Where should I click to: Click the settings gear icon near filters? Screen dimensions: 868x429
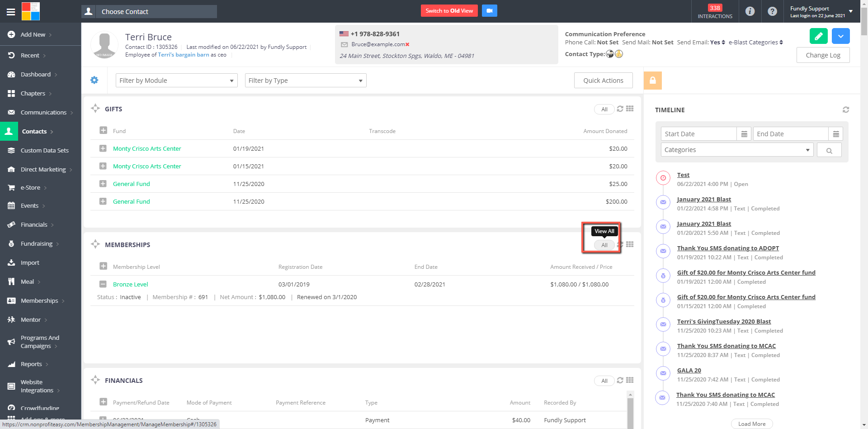94,80
